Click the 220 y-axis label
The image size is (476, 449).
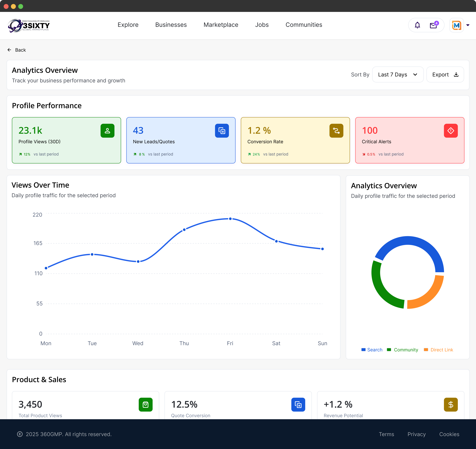pos(37,215)
